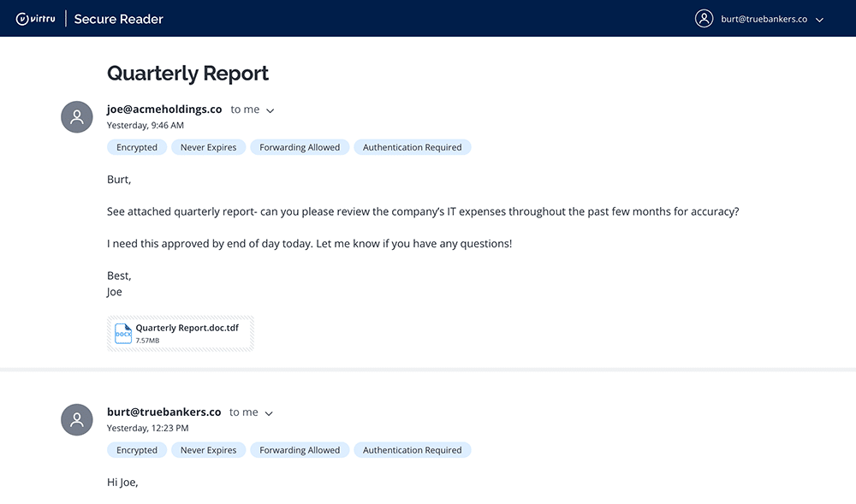This screenshot has height=504, width=856.
Task: Expand recipients chevron on Burt's message
Action: pos(269,413)
